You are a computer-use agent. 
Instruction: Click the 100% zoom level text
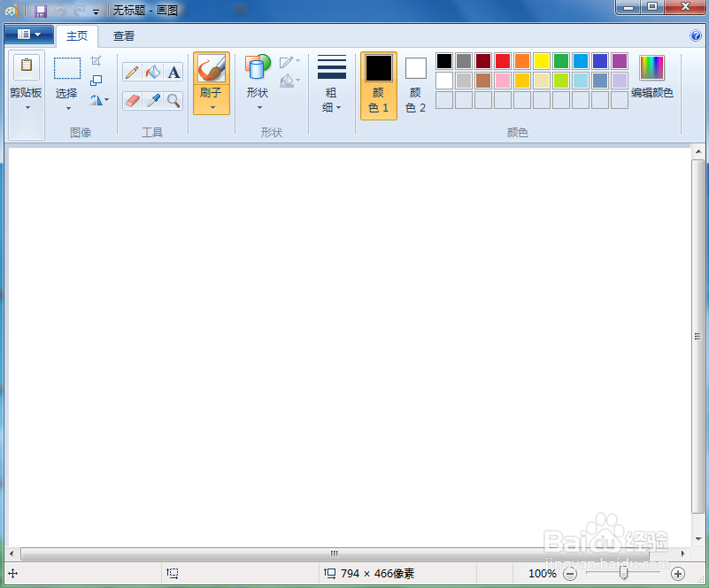[542, 574]
